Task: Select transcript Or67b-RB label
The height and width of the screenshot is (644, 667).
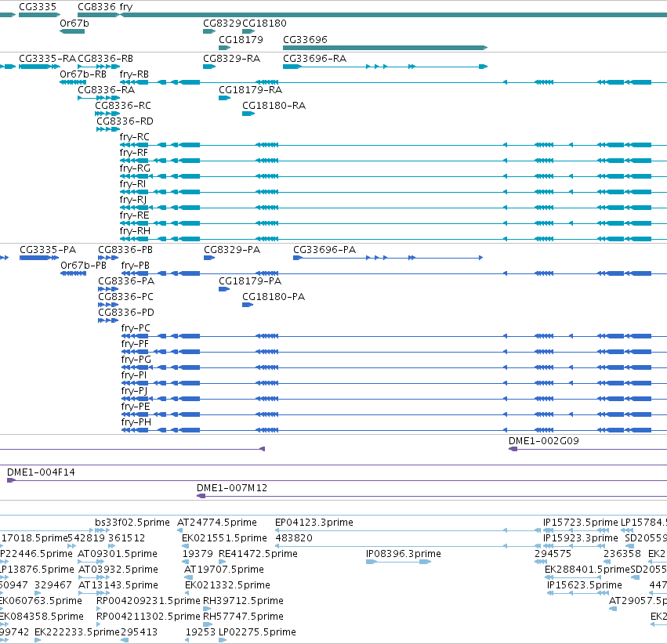Action: point(83,74)
